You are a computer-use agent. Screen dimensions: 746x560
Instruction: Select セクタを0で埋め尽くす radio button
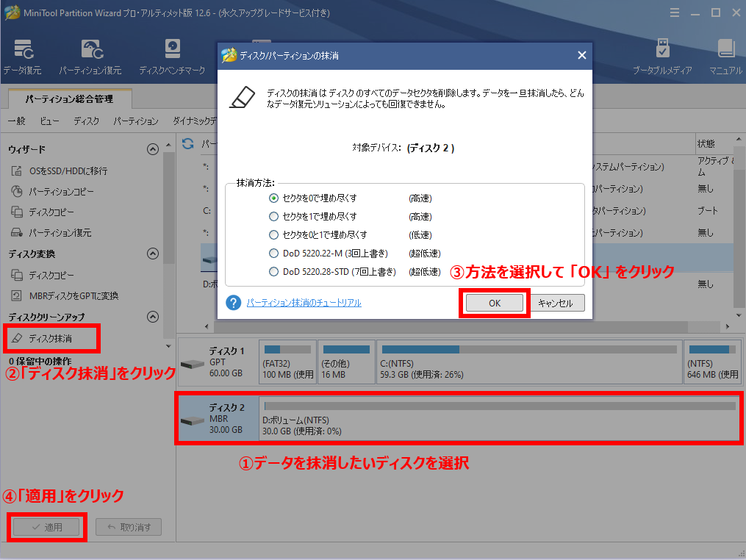pos(273,198)
